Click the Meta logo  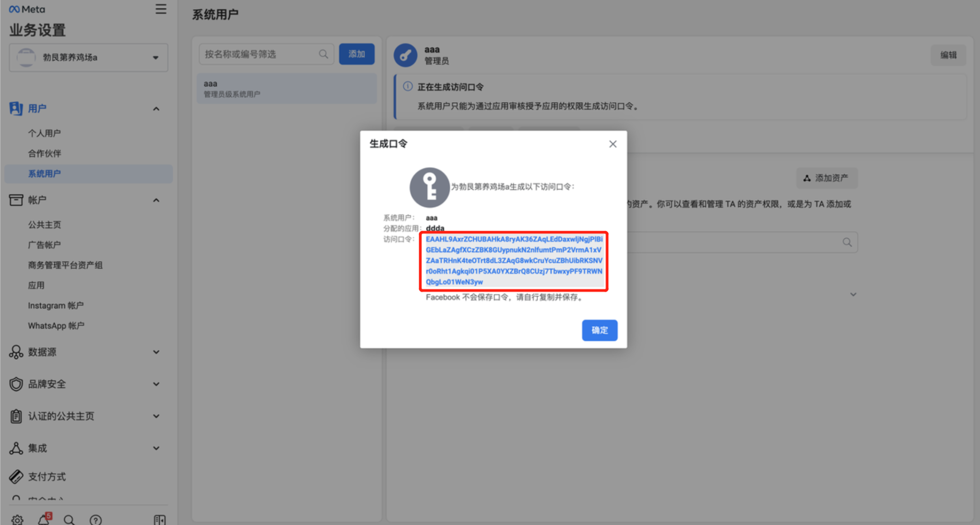click(27, 10)
